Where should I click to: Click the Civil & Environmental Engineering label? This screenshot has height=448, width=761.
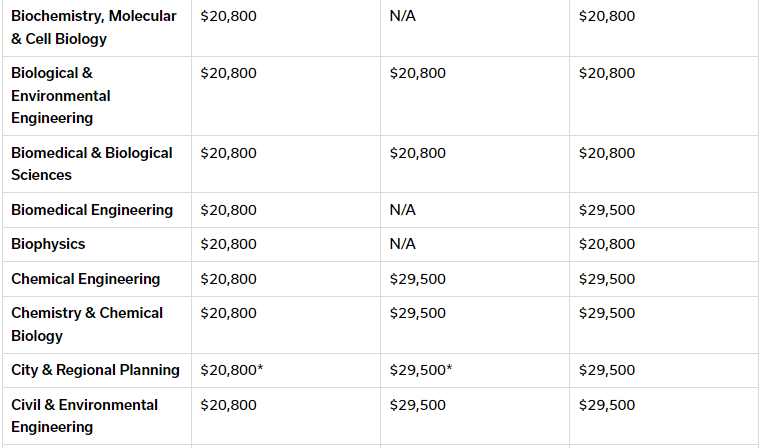tap(84, 416)
